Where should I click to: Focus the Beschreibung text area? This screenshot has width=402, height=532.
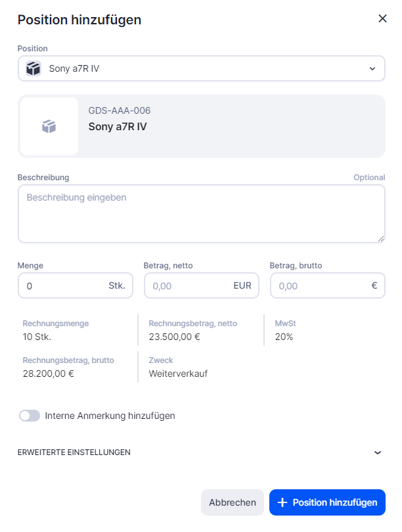(x=201, y=213)
